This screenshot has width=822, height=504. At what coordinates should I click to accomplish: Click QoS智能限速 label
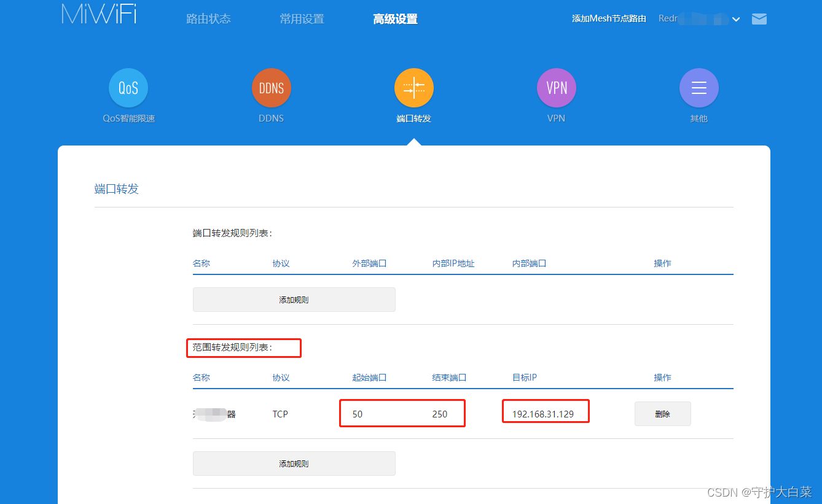tap(129, 118)
